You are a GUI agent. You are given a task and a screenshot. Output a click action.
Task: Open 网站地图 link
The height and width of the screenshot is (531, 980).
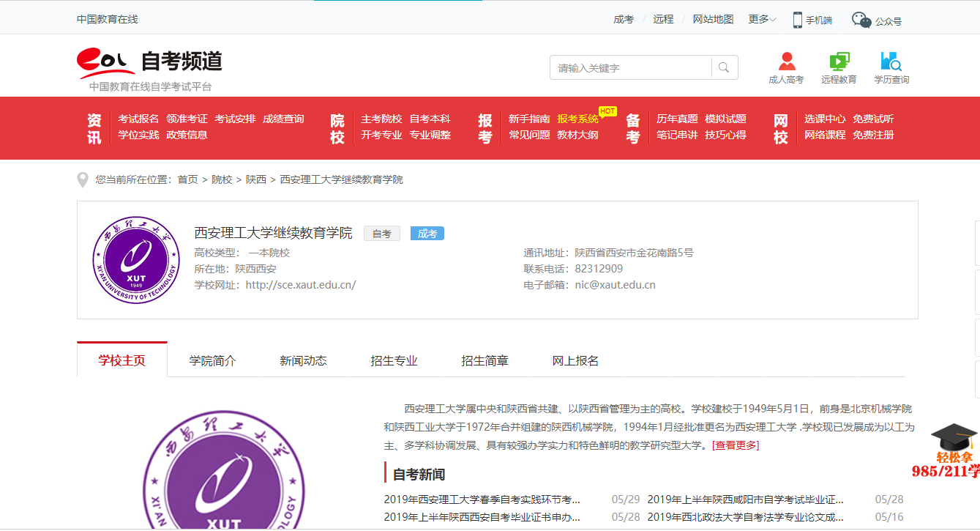(713, 20)
